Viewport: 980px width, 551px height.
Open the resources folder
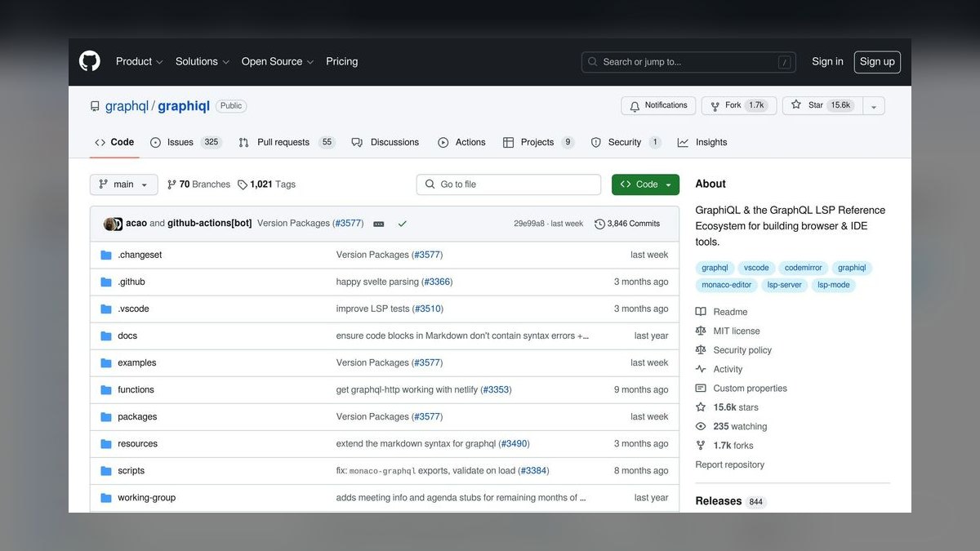137,443
